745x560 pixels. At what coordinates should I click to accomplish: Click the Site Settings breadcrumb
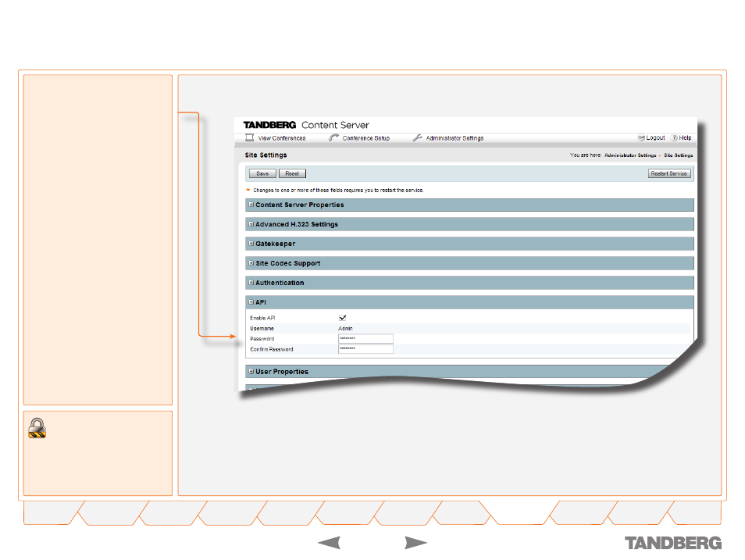point(678,155)
